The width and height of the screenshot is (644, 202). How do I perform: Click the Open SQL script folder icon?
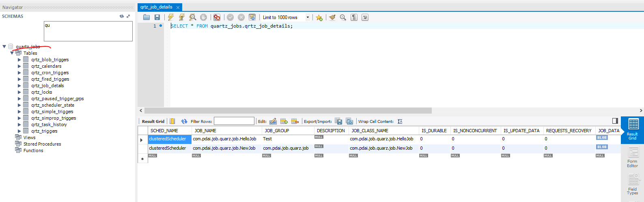point(146,17)
